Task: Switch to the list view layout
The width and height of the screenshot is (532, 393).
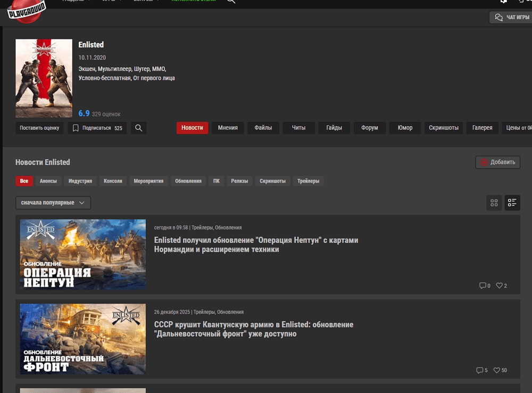Action: pos(512,203)
